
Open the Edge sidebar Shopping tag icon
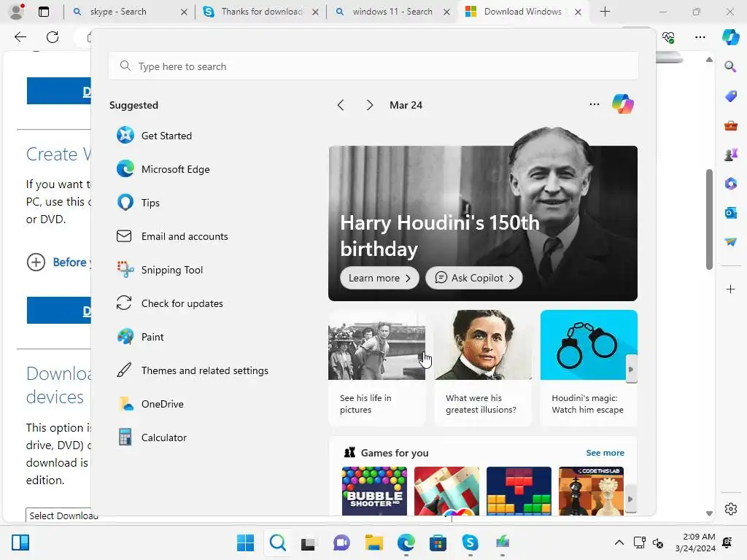(730, 96)
